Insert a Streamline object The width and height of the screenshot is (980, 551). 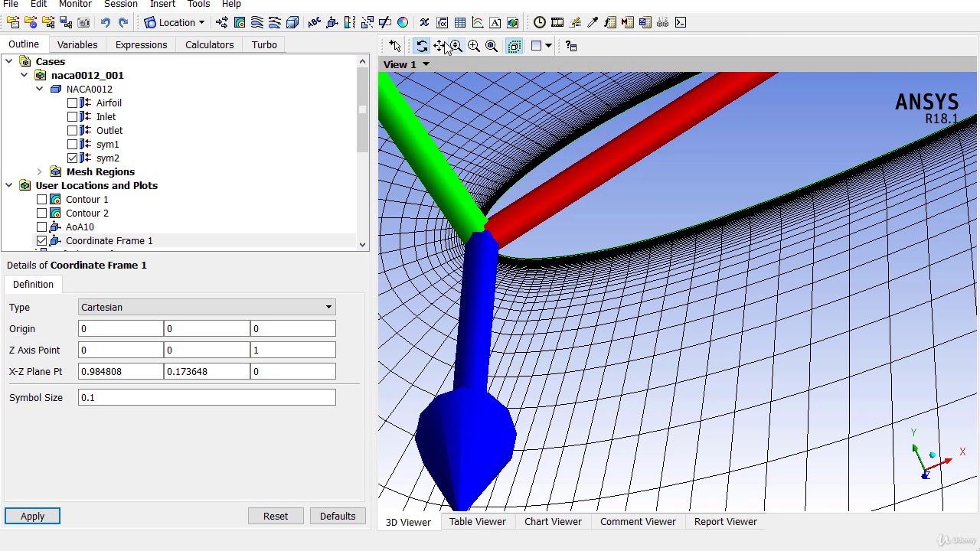point(257,22)
